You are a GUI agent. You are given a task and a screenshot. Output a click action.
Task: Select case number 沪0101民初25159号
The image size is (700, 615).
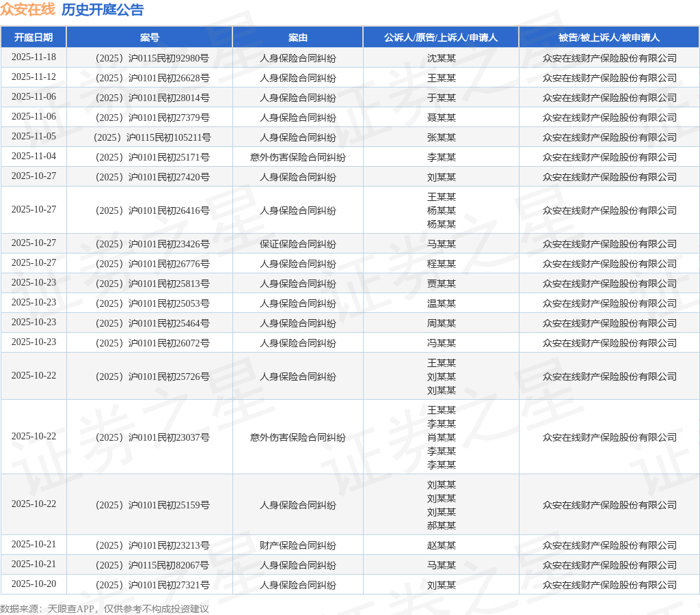(169, 505)
